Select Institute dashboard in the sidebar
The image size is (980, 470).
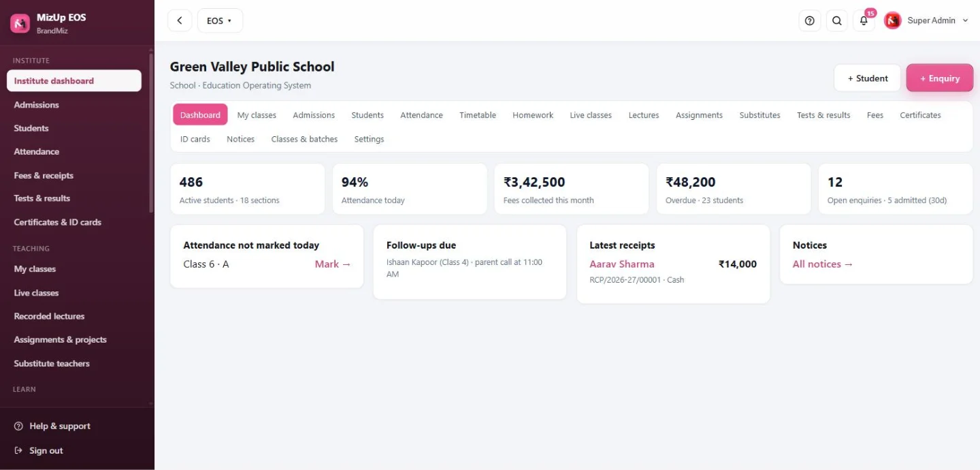pos(74,80)
